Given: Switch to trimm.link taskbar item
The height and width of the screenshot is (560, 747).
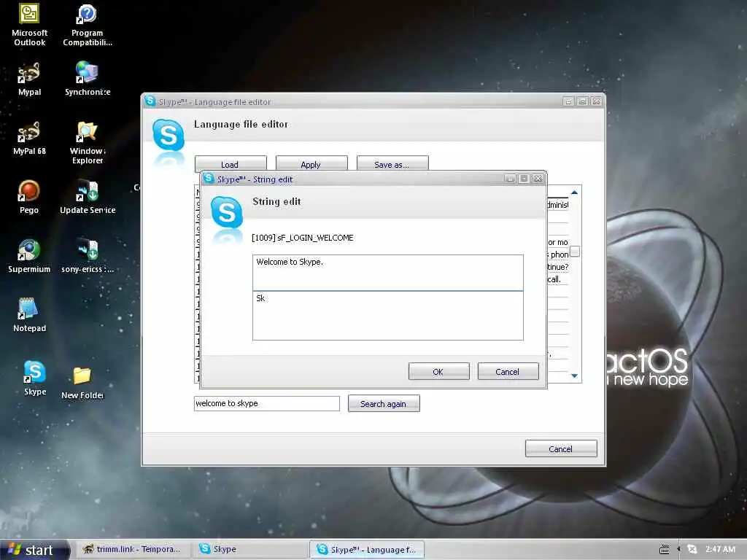Looking at the screenshot, I should pyautogui.click(x=133, y=549).
